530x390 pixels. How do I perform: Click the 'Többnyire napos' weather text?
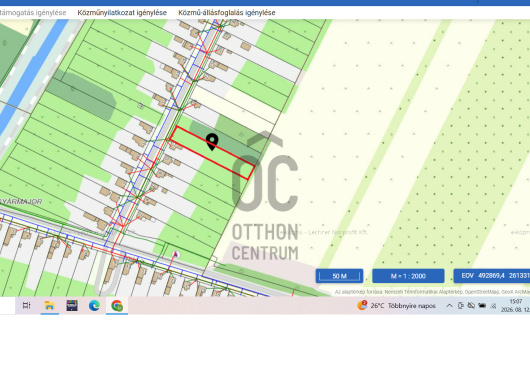point(412,306)
